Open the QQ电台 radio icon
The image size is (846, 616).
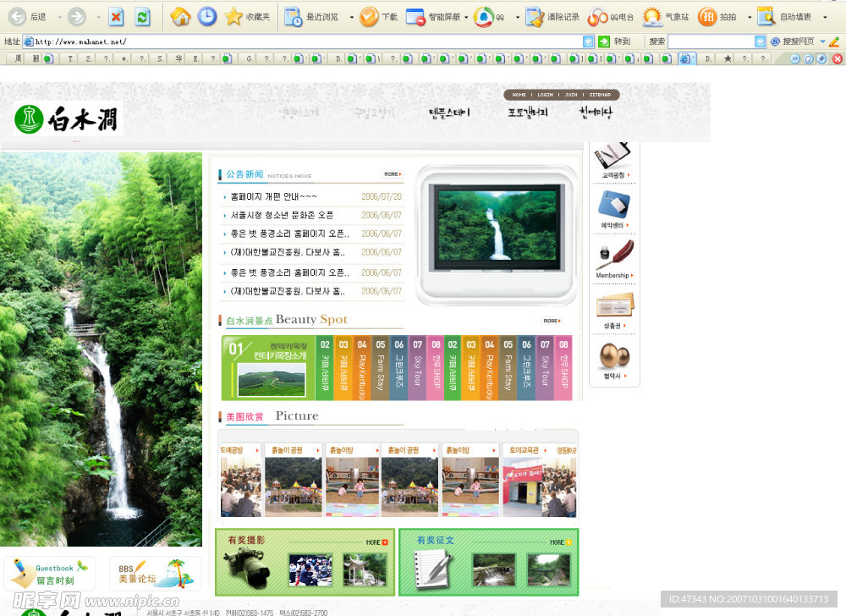point(598,17)
